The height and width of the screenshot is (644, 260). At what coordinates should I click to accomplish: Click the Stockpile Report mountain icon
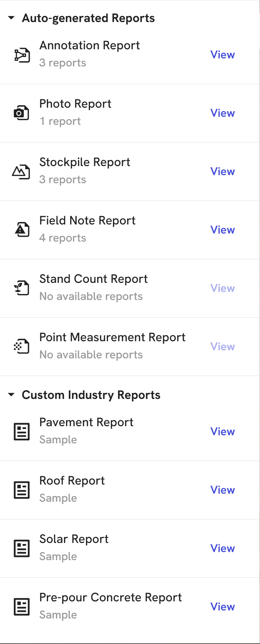point(22,171)
